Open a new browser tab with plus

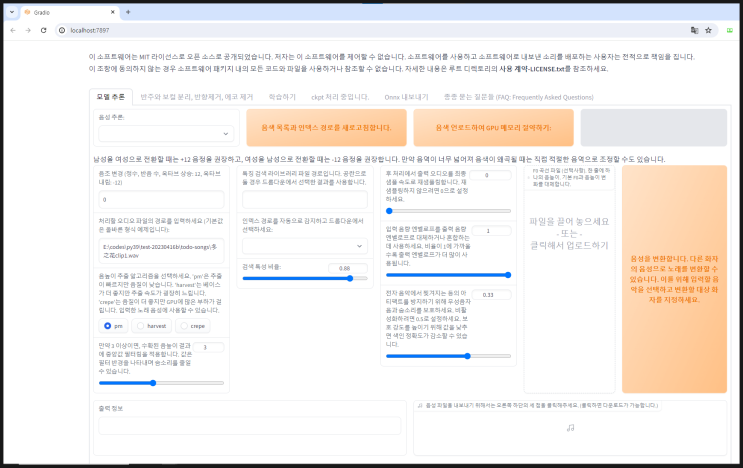pyautogui.click(x=128, y=12)
